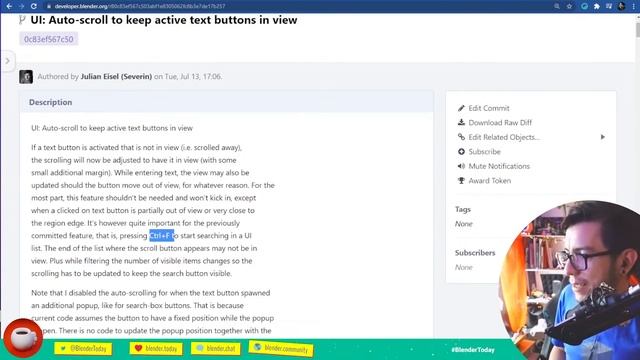
Task: Click Download Raw Diff link
Action: point(500,122)
